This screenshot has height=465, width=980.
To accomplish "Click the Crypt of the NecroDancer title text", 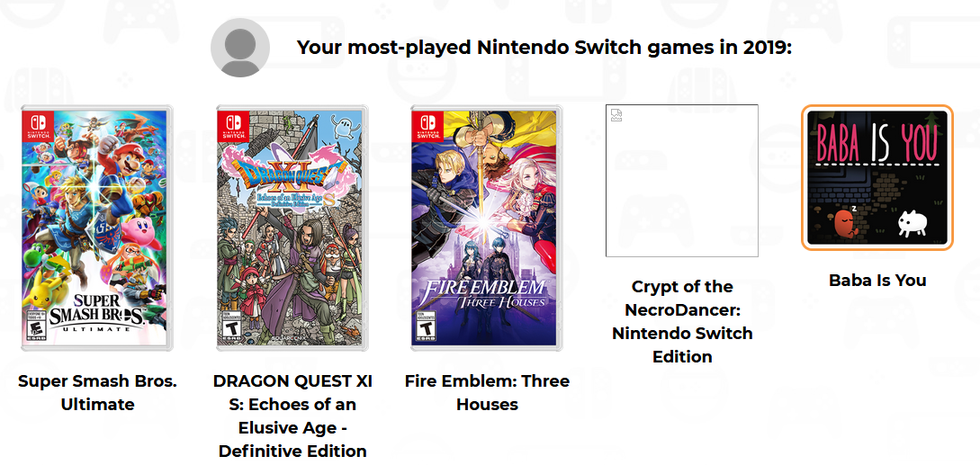I will 682,321.
